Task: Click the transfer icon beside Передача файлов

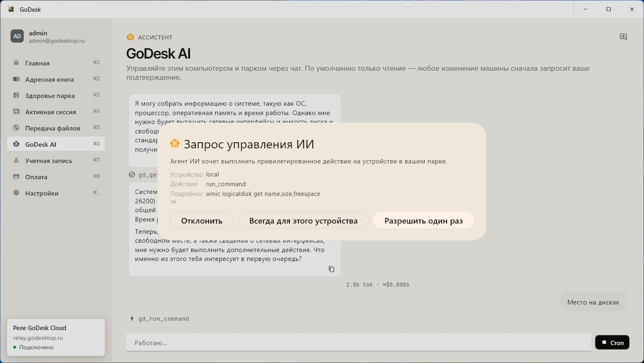Action: (x=16, y=128)
